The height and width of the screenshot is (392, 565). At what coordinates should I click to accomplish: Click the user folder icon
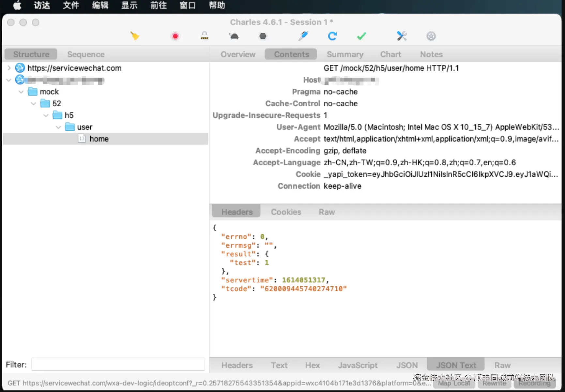tap(70, 127)
